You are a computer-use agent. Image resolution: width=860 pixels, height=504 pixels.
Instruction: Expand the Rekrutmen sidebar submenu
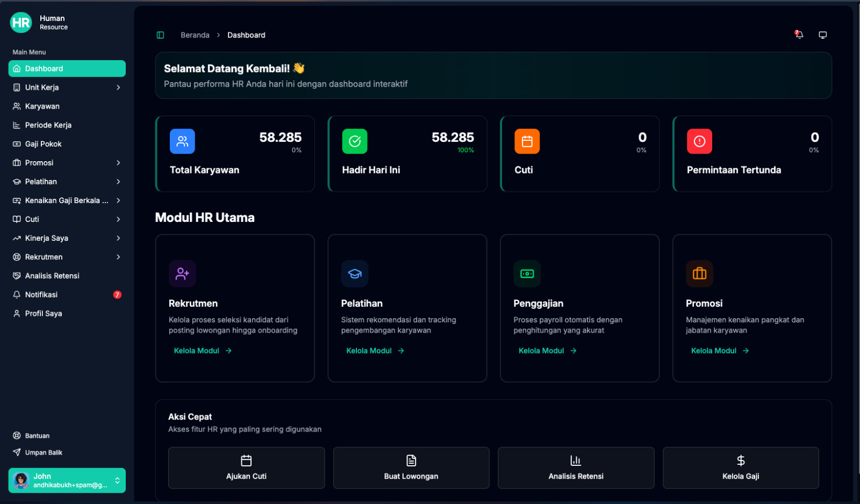point(118,257)
